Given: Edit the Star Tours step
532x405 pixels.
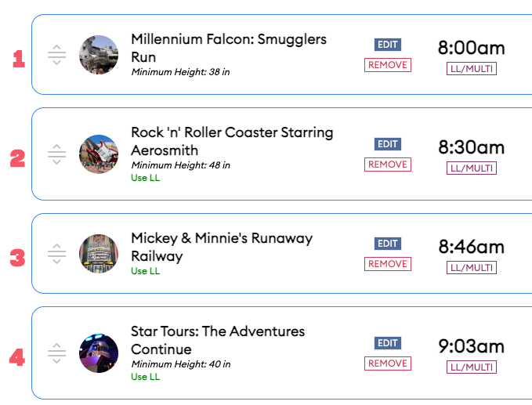Looking at the screenshot, I should pos(387,343).
